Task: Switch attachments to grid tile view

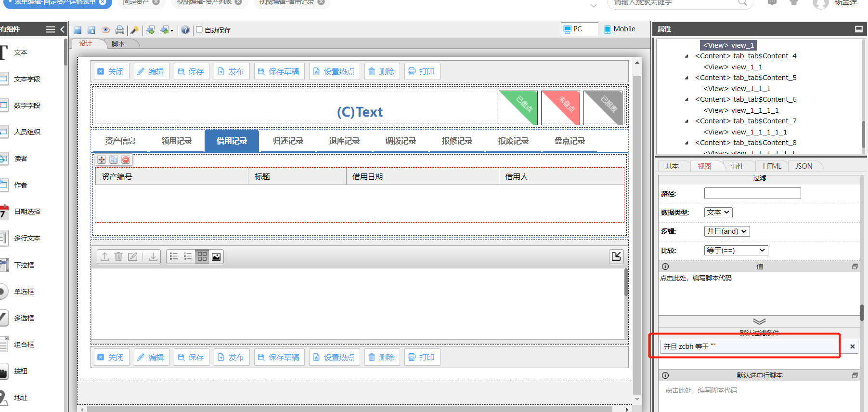Action: coord(202,256)
